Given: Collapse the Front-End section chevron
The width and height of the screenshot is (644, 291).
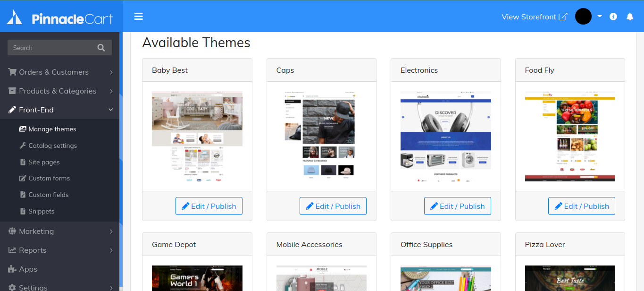Looking at the screenshot, I should (x=111, y=110).
